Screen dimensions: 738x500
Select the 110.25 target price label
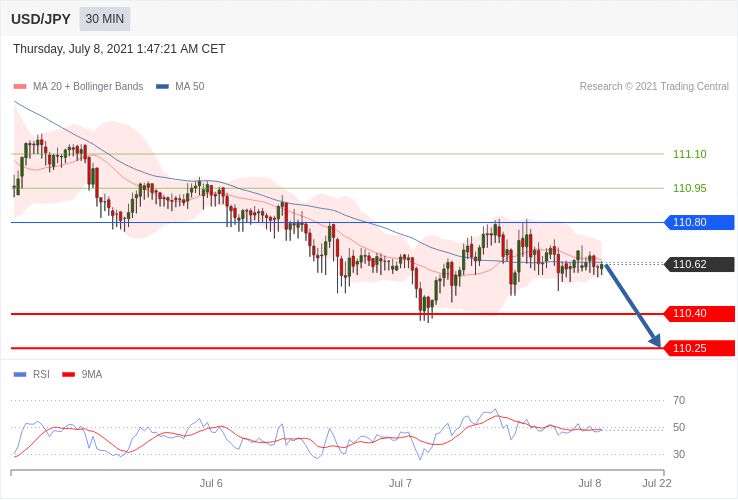point(699,348)
